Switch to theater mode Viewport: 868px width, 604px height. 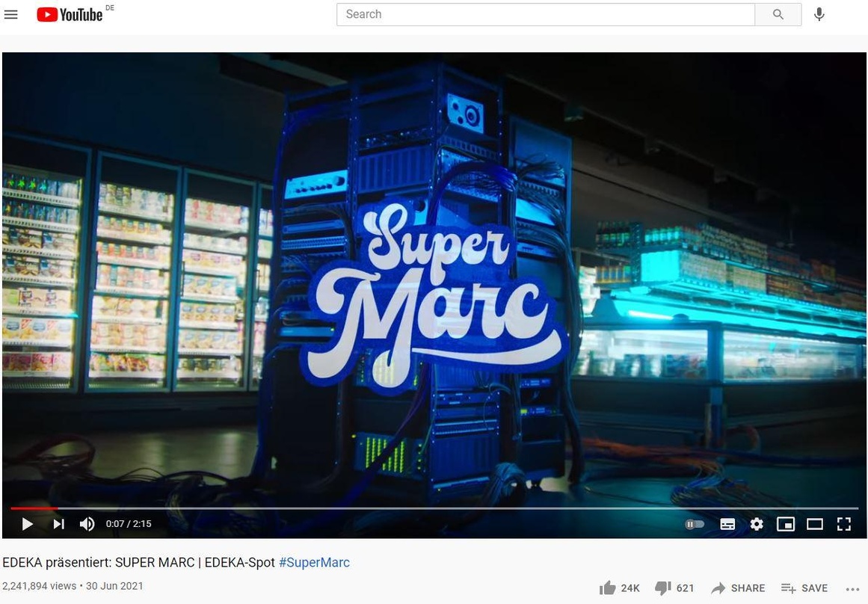coord(815,524)
